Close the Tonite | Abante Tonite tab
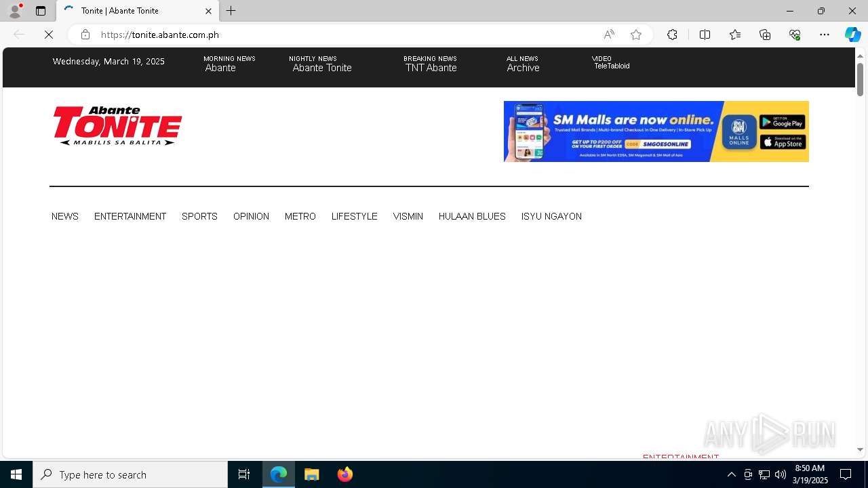This screenshot has width=868, height=488. coord(208,11)
